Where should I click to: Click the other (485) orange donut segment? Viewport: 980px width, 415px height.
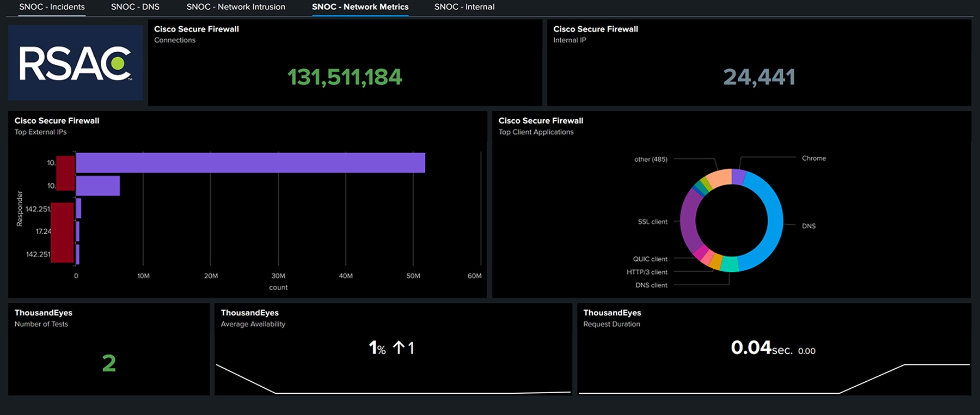tap(721, 178)
